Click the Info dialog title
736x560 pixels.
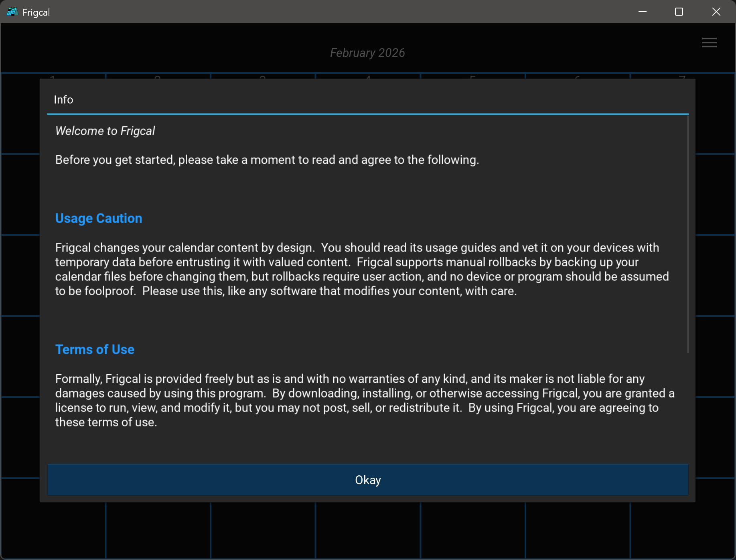63,99
